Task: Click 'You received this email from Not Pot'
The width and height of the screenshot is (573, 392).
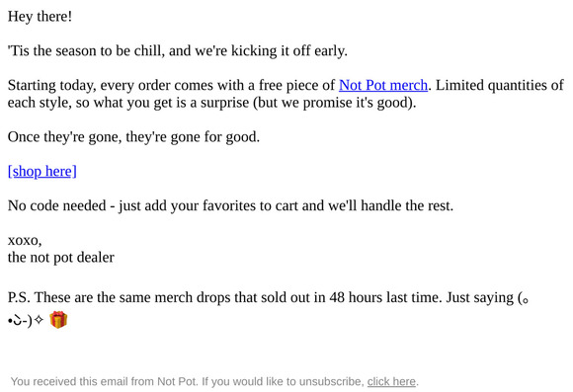Action: click(104, 381)
